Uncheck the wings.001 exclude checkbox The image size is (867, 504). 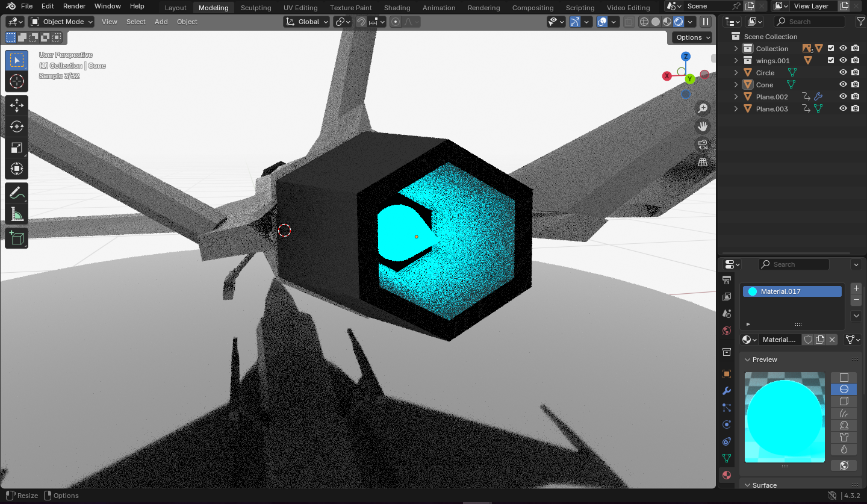click(831, 61)
